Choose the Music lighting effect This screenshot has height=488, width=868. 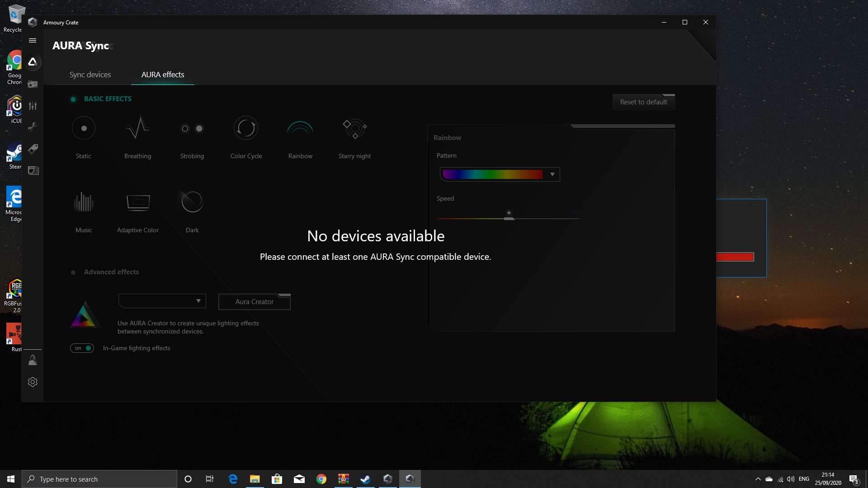pos(84,202)
